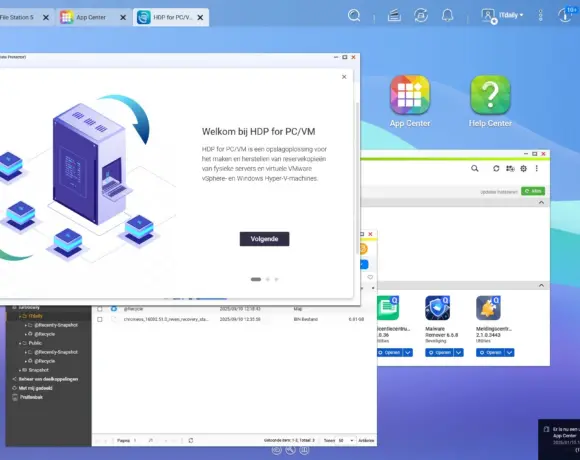
Task: Open external devices sync icon in top bar
Action: pyautogui.click(x=421, y=16)
